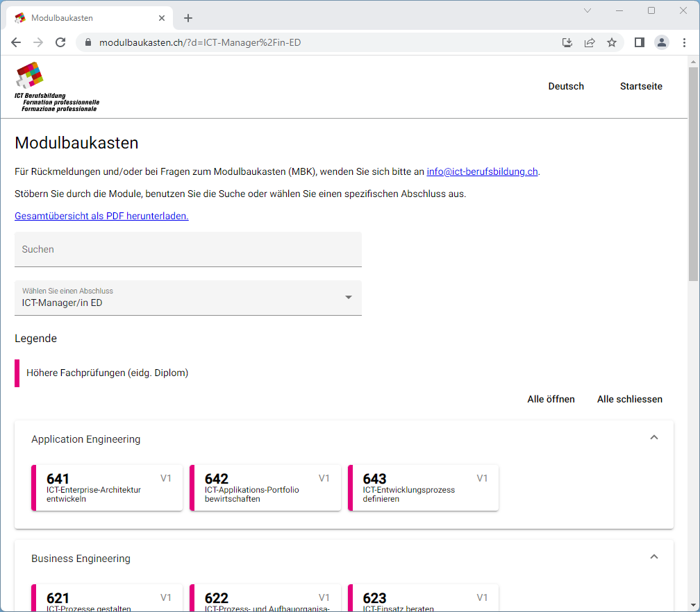700x612 pixels.
Task: Open the share icon
Action: (x=590, y=42)
